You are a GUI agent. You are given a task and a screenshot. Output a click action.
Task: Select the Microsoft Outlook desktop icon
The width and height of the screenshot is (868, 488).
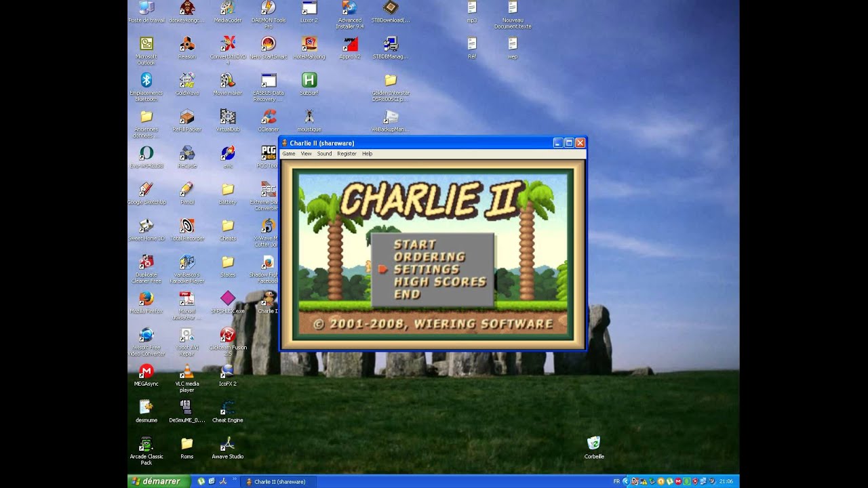click(x=146, y=51)
